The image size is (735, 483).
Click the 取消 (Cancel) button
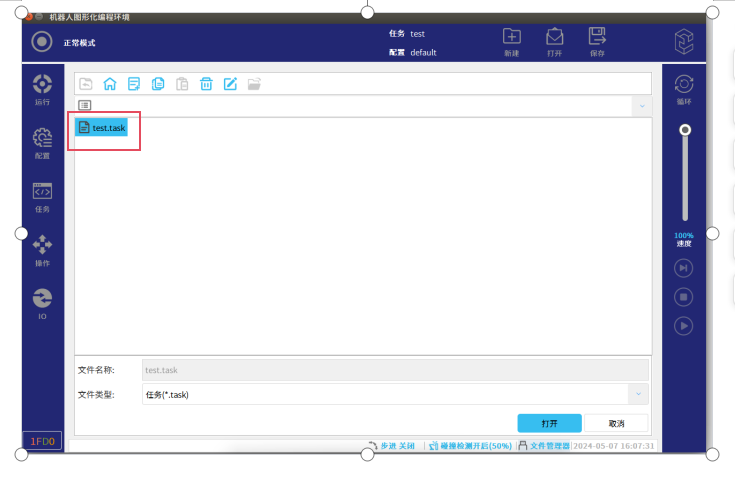616,423
